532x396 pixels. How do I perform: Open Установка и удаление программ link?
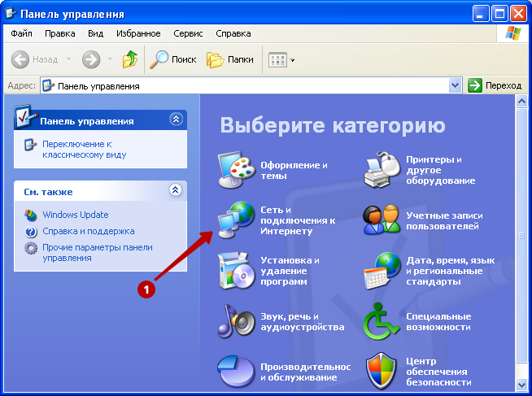click(x=290, y=271)
